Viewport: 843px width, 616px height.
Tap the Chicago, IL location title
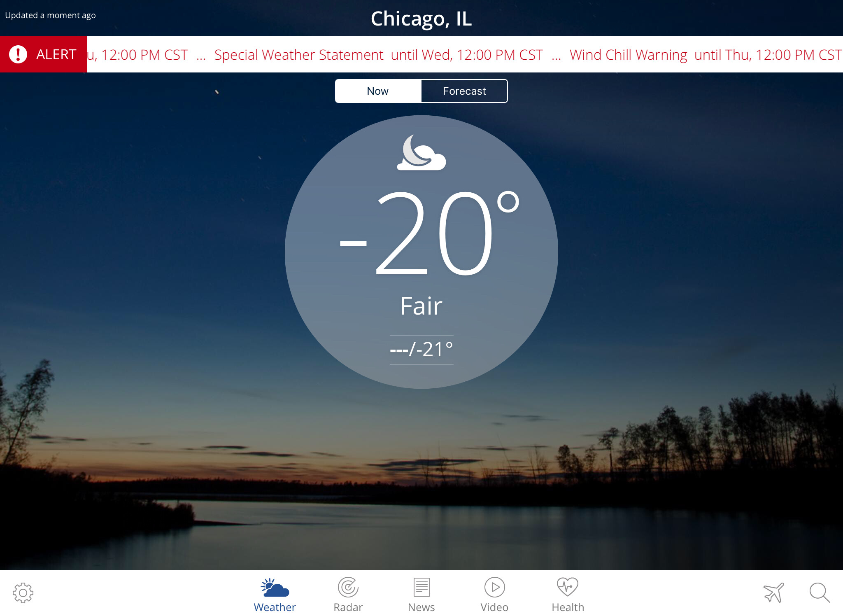pyautogui.click(x=421, y=19)
